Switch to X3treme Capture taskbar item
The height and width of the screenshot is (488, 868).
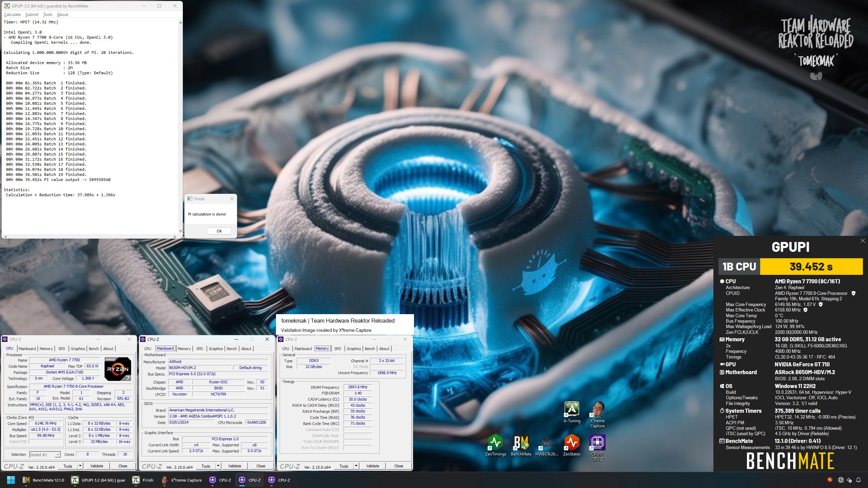(x=182, y=480)
